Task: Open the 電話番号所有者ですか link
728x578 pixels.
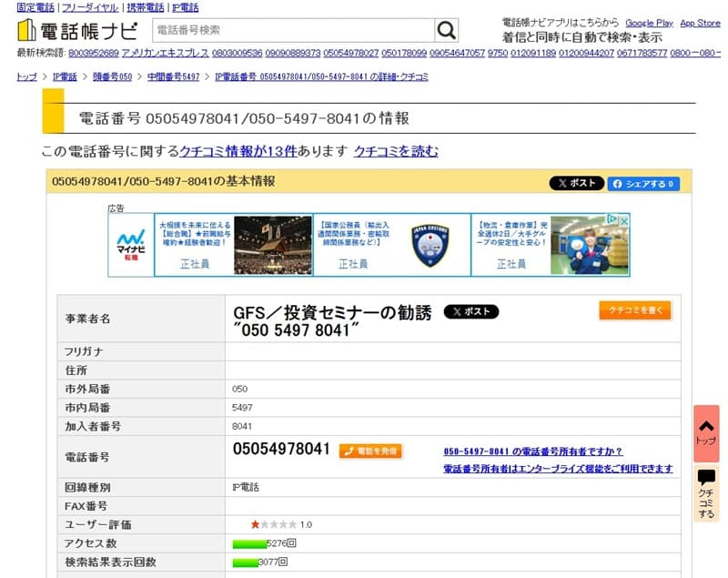Action: coord(533,451)
